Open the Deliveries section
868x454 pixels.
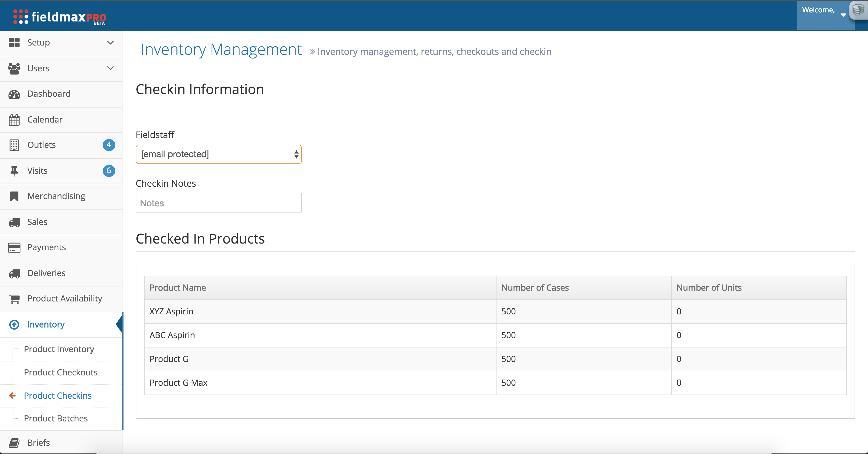pyautogui.click(x=47, y=273)
